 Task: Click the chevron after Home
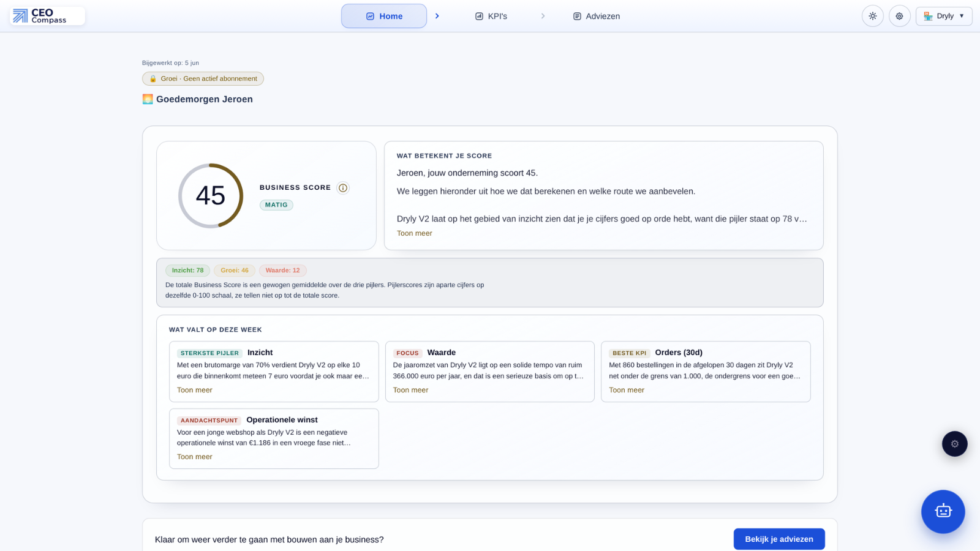tap(437, 16)
